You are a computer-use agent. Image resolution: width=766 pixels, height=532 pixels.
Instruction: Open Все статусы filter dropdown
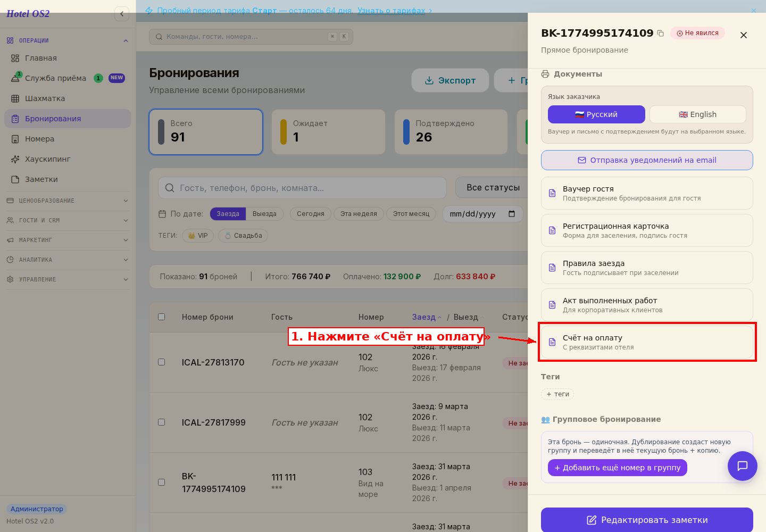click(492, 187)
